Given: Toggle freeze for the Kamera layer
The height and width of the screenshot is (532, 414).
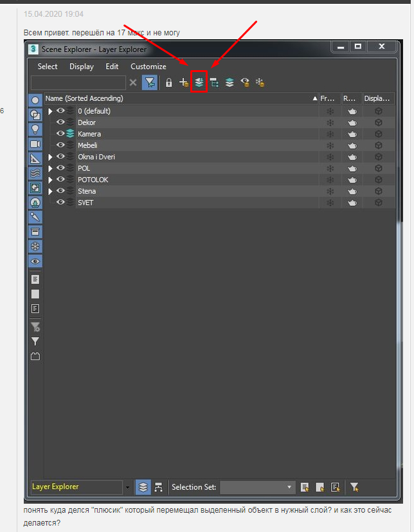Looking at the screenshot, I should (330, 134).
